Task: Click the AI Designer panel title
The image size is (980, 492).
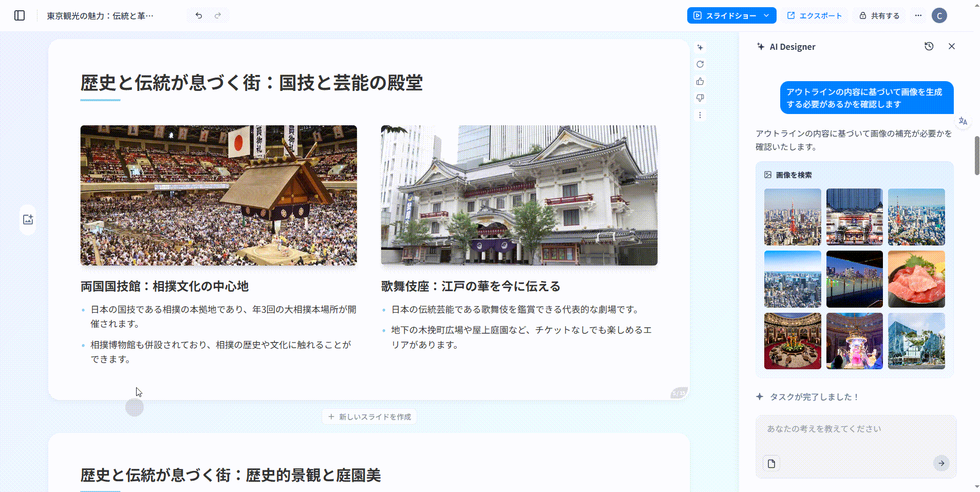Action: [x=793, y=47]
